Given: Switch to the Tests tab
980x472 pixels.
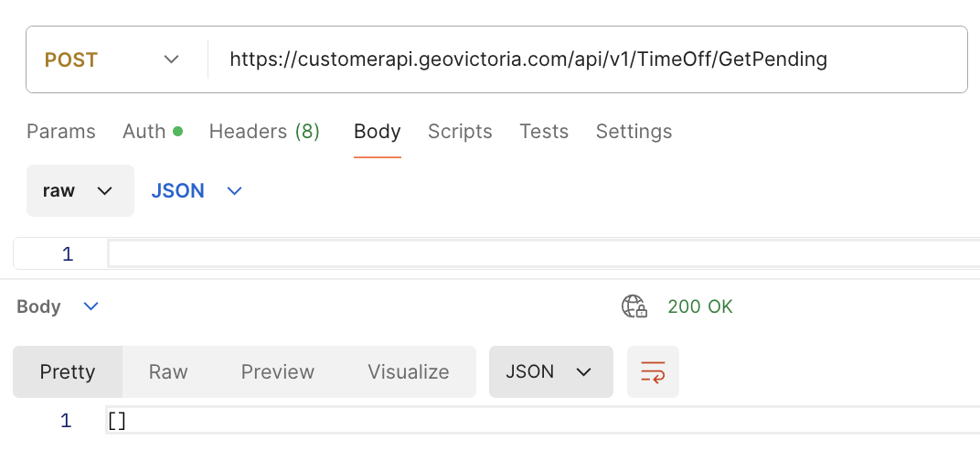Looking at the screenshot, I should [544, 132].
